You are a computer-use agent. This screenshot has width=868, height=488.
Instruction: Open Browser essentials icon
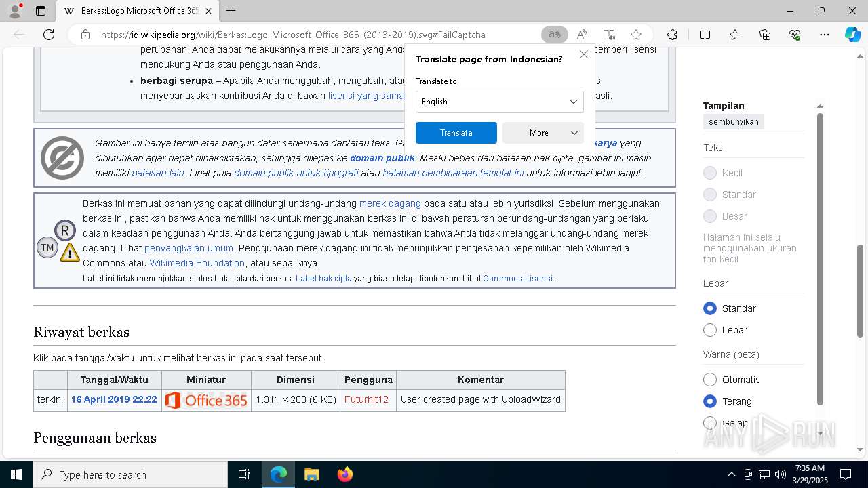pos(795,35)
